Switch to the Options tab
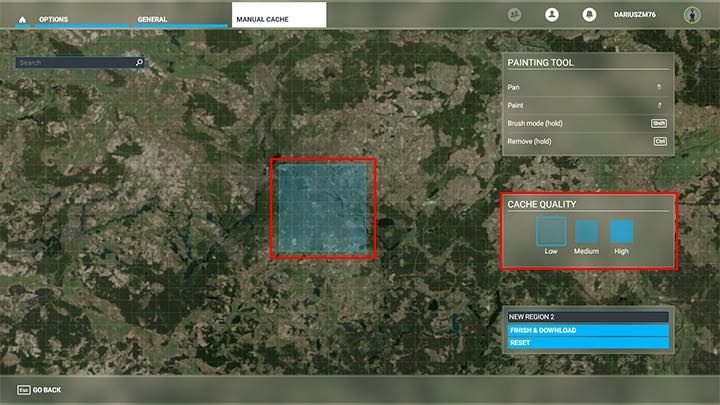The width and height of the screenshot is (720, 405). click(x=53, y=19)
